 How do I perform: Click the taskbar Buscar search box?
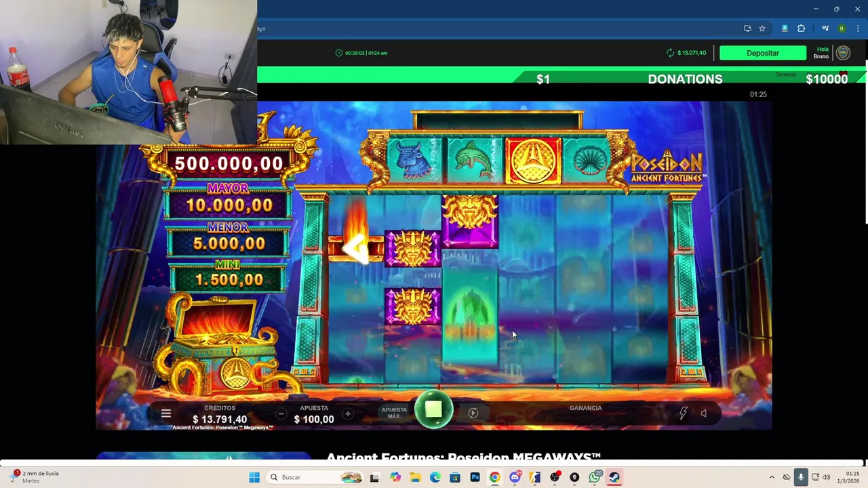315,477
